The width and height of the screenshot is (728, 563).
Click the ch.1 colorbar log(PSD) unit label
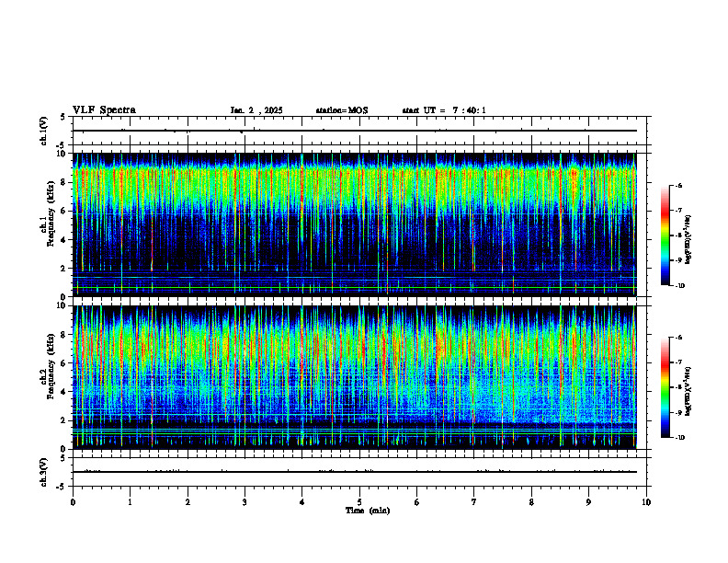(688, 239)
